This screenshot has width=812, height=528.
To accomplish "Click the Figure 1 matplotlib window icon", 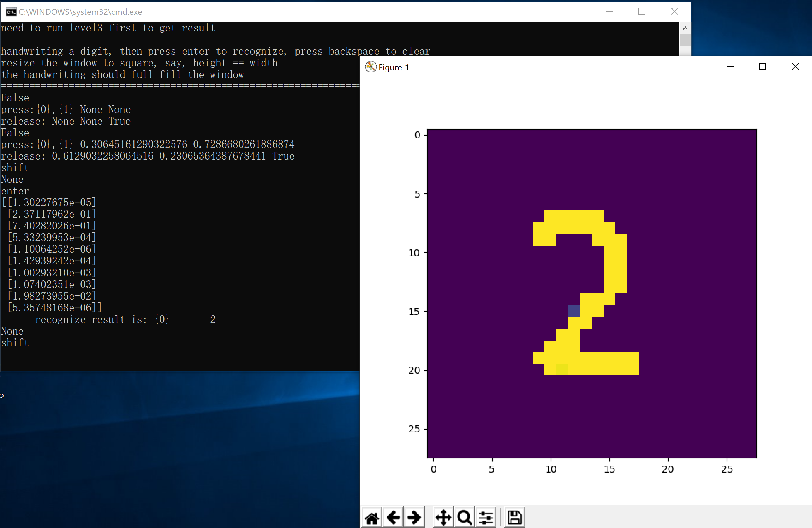I will click(x=370, y=67).
